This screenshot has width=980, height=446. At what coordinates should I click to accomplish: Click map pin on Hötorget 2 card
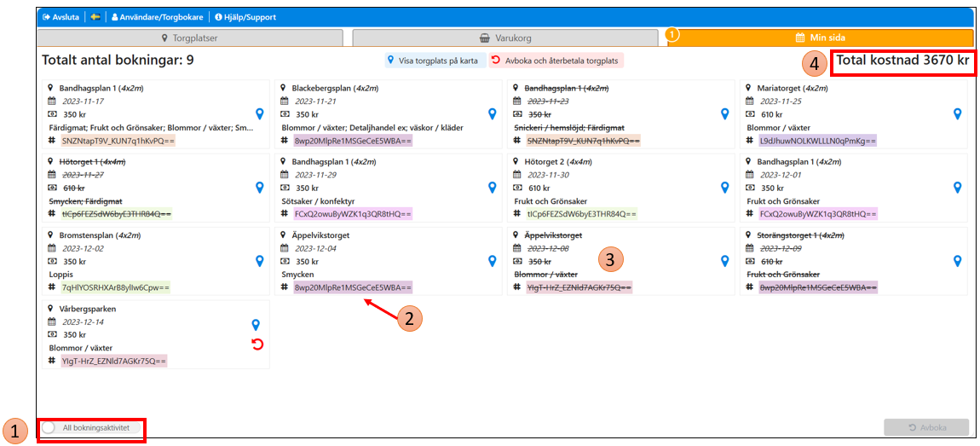coord(724,187)
